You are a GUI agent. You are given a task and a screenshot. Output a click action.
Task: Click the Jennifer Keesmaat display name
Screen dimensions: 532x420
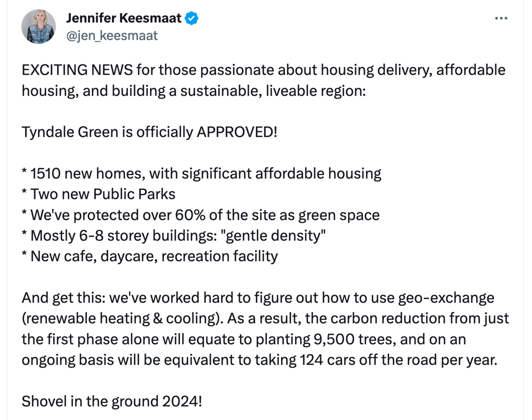pos(123,18)
